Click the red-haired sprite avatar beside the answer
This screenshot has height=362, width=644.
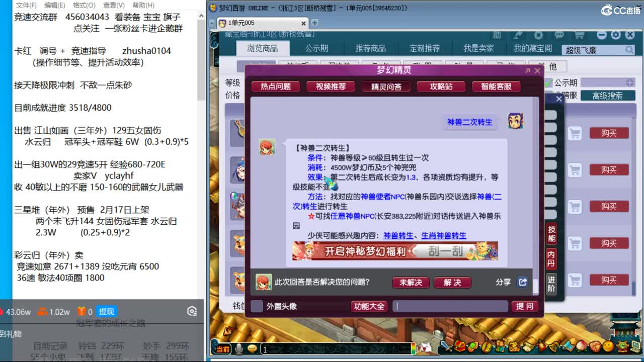coord(267,147)
